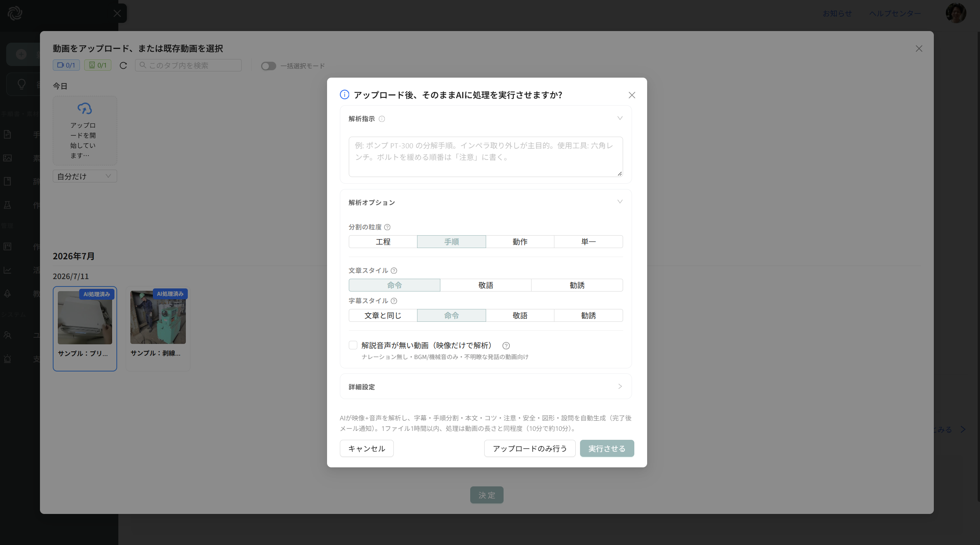The width and height of the screenshot is (980, 545).
Task: Select 単一 granularity option
Action: [x=589, y=242]
